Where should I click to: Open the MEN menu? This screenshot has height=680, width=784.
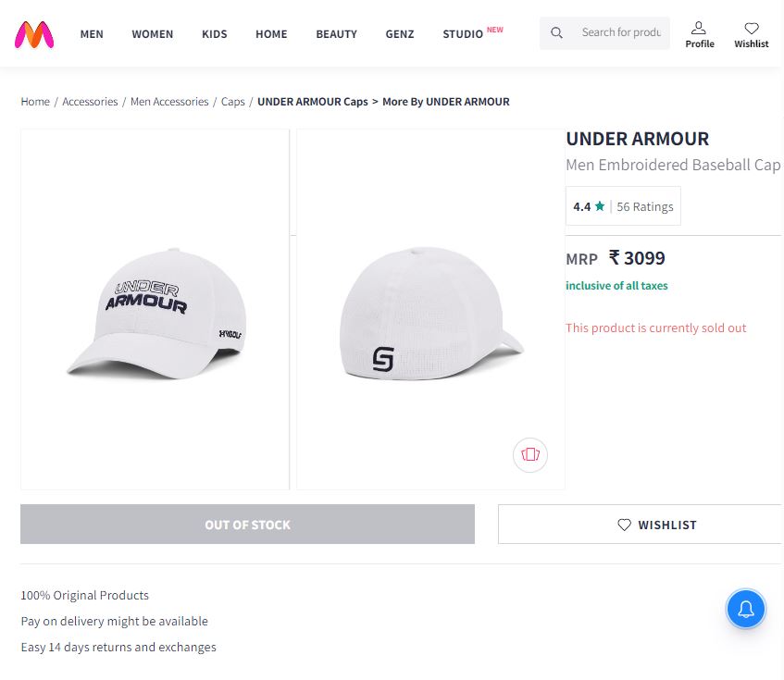point(91,34)
